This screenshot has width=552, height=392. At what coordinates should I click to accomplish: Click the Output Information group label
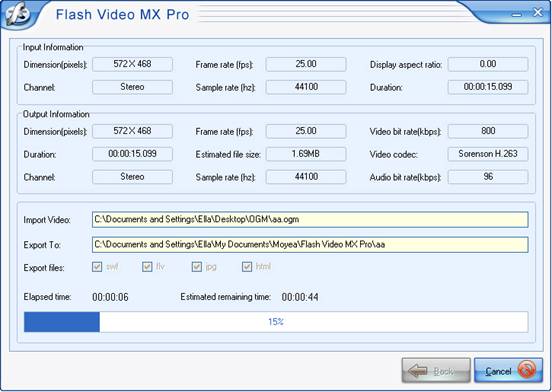pyautogui.click(x=56, y=114)
